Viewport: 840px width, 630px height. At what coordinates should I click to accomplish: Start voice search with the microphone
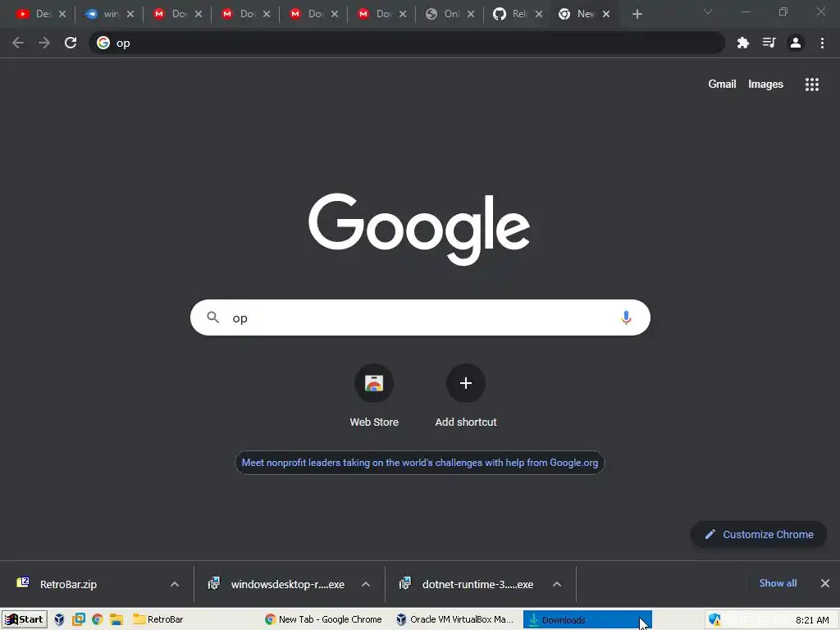tap(626, 317)
